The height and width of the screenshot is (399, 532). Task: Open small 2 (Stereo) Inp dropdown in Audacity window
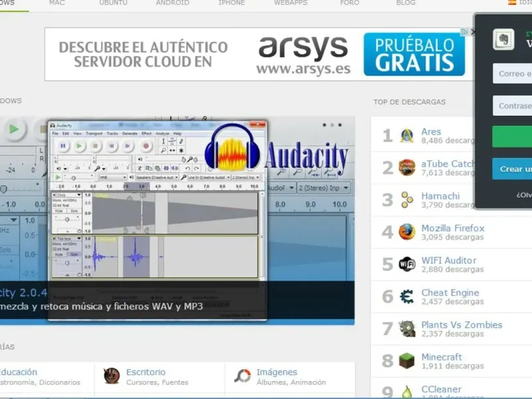[245, 178]
